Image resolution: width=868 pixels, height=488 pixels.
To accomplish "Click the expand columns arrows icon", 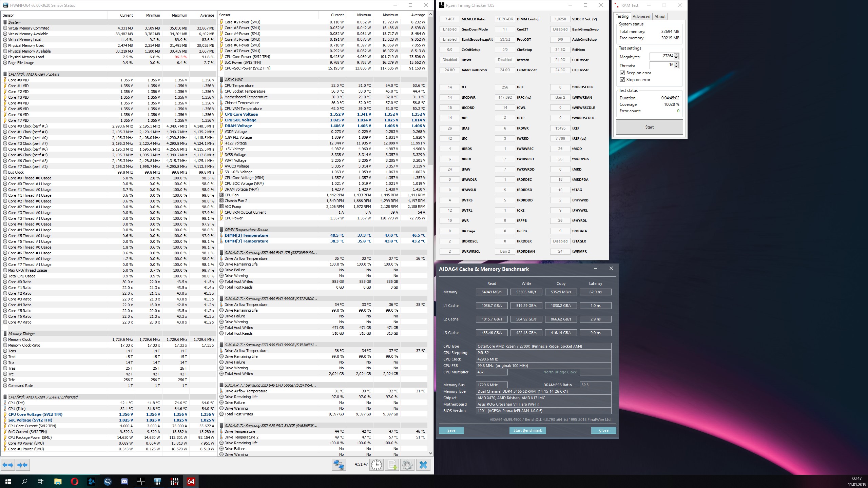I will [x=8, y=465].
